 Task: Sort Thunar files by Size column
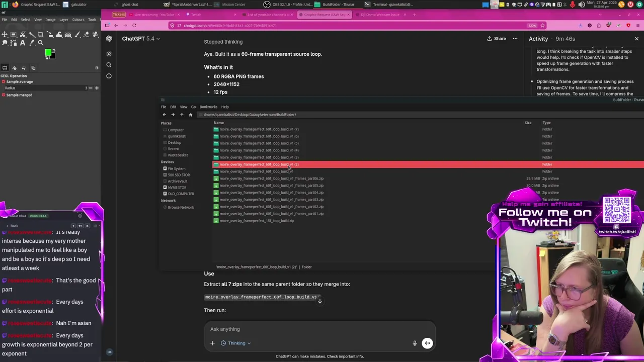[x=528, y=123]
